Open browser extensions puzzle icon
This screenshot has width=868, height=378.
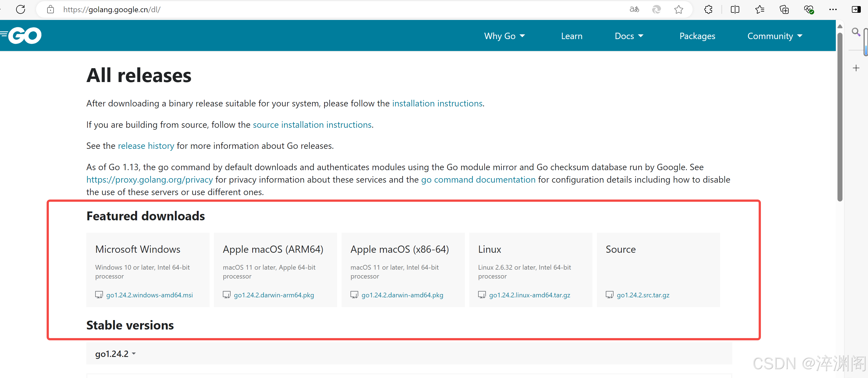(708, 9)
